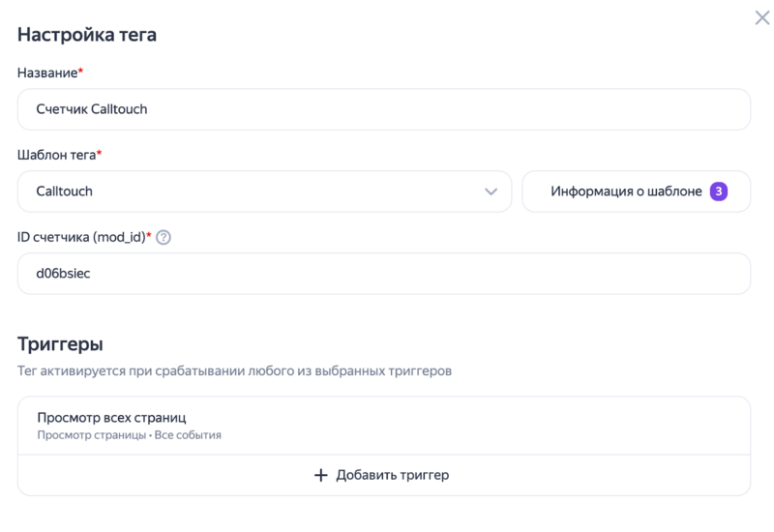Click the ID счетчика (mod_id) label

click(x=84, y=237)
